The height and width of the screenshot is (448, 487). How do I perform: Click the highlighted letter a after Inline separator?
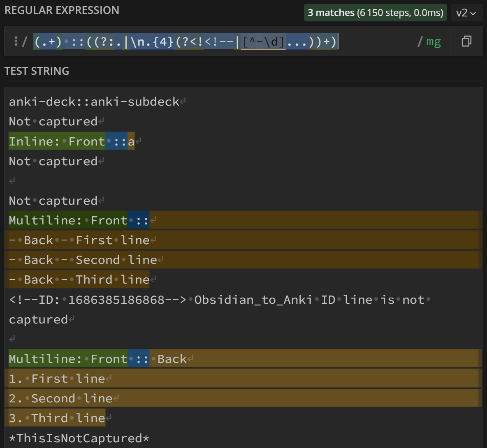click(x=131, y=141)
